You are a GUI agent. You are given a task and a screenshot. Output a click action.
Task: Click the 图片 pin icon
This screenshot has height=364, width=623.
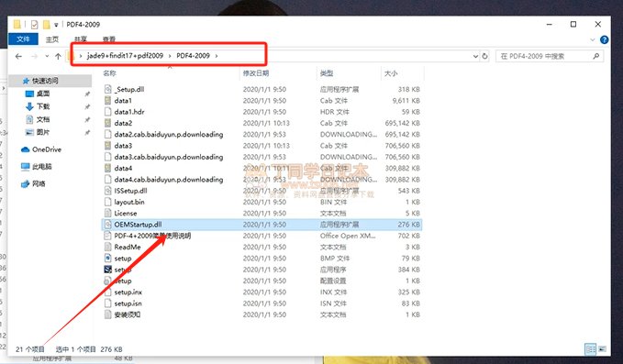click(x=87, y=132)
